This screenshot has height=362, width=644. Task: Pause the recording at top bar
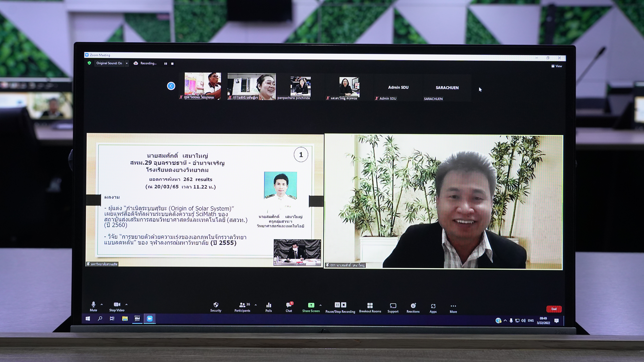(166, 63)
